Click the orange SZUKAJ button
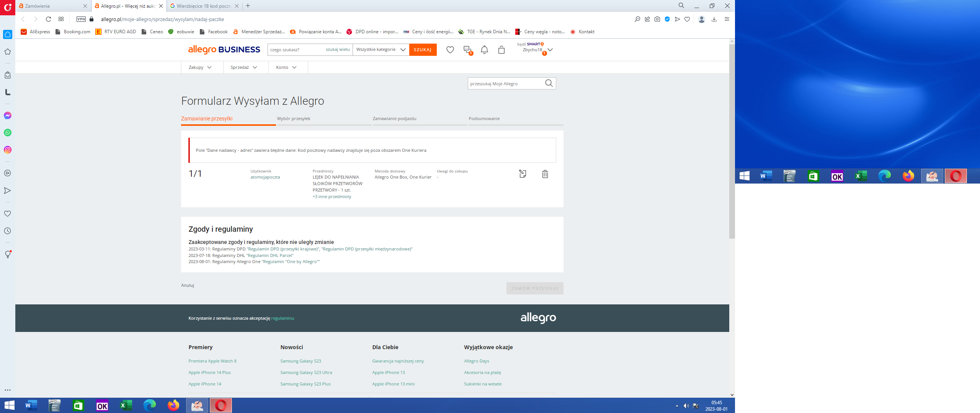This screenshot has width=980, height=413. [x=423, y=50]
